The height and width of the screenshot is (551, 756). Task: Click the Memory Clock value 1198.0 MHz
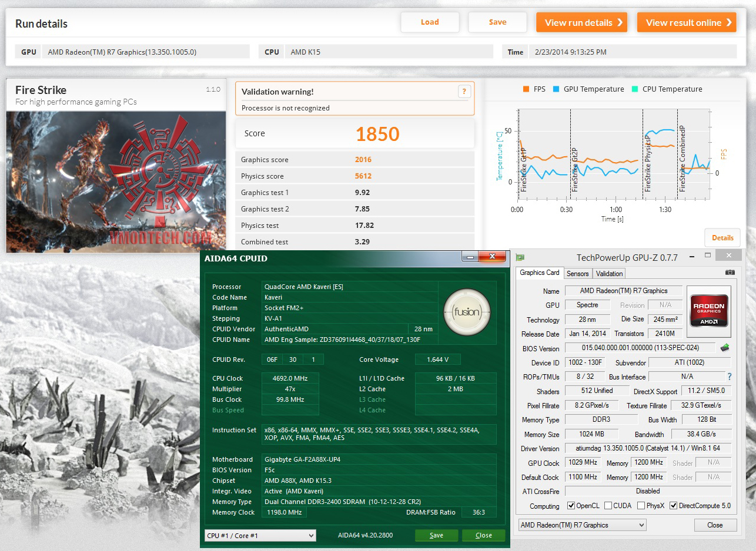(283, 512)
